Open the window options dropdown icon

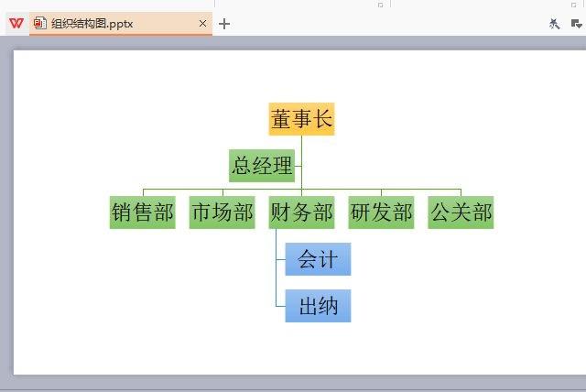(576, 24)
